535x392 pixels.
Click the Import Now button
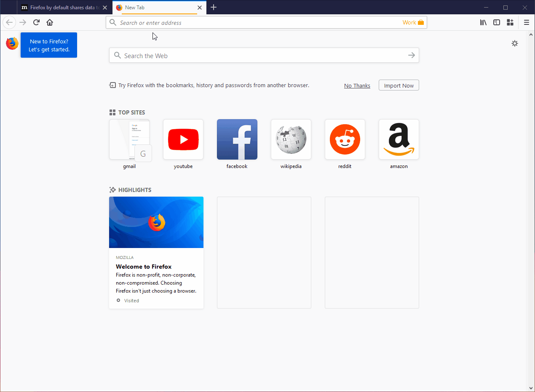(x=398, y=85)
